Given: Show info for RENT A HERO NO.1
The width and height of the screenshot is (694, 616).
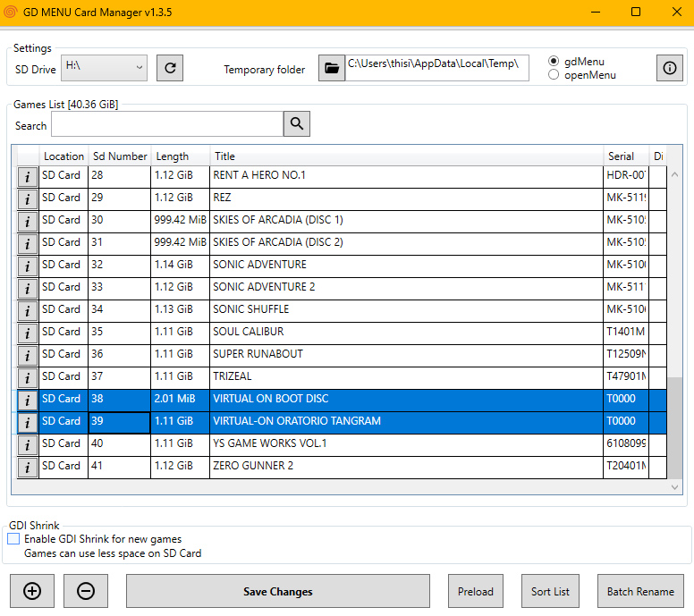Looking at the screenshot, I should pyautogui.click(x=28, y=177).
